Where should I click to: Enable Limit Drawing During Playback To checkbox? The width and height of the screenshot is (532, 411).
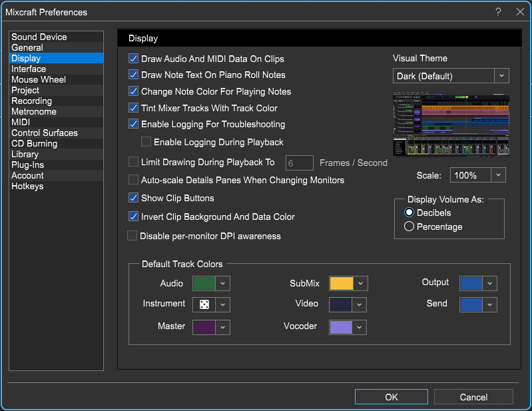pos(133,162)
